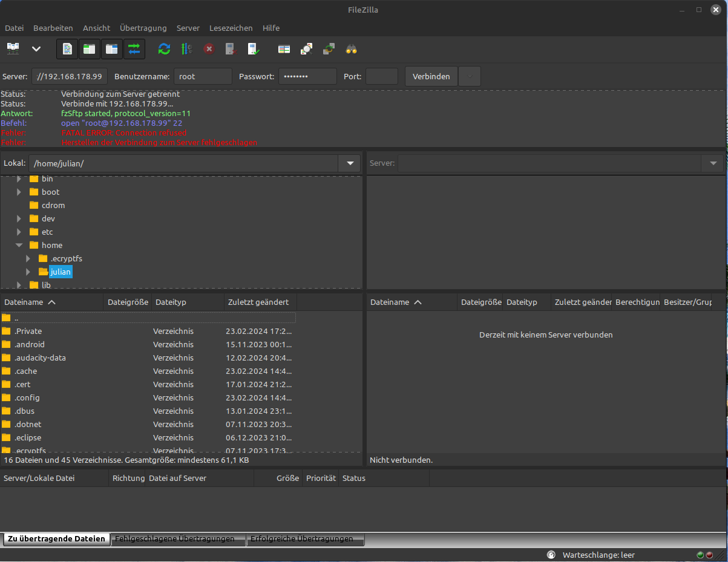
Task: Expand the .ecryptfs folder in tree
Action: click(x=28, y=258)
